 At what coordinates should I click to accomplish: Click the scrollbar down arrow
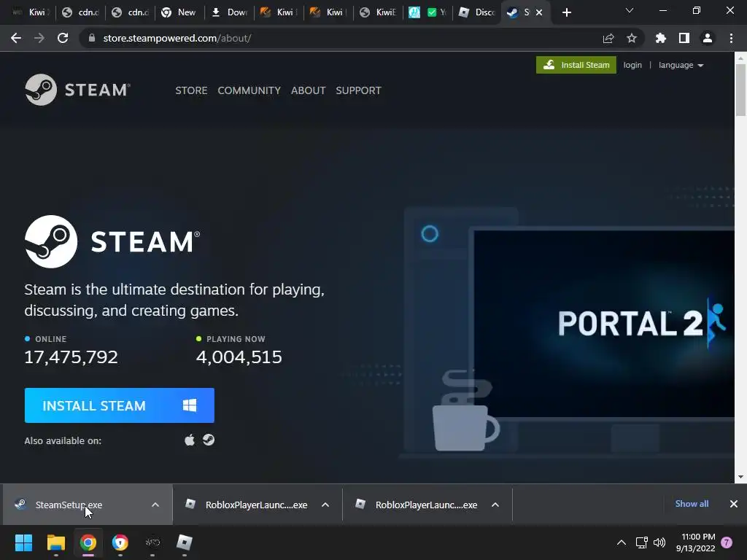click(740, 477)
